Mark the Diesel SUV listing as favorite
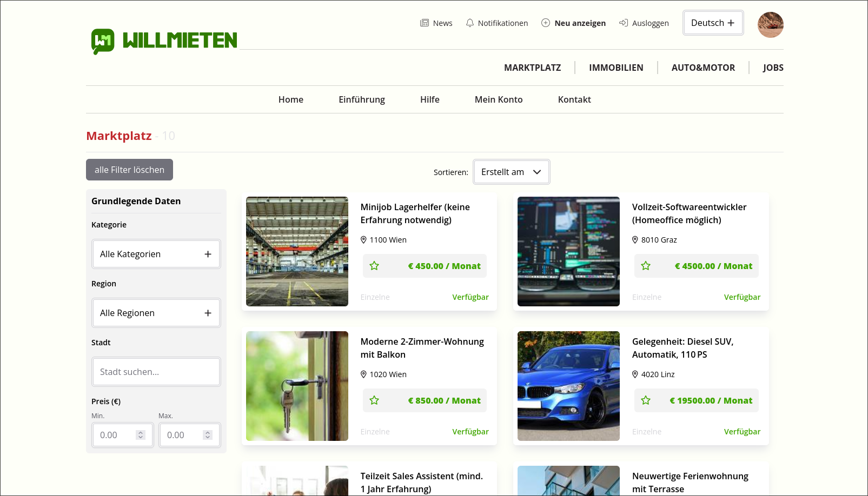 point(646,400)
